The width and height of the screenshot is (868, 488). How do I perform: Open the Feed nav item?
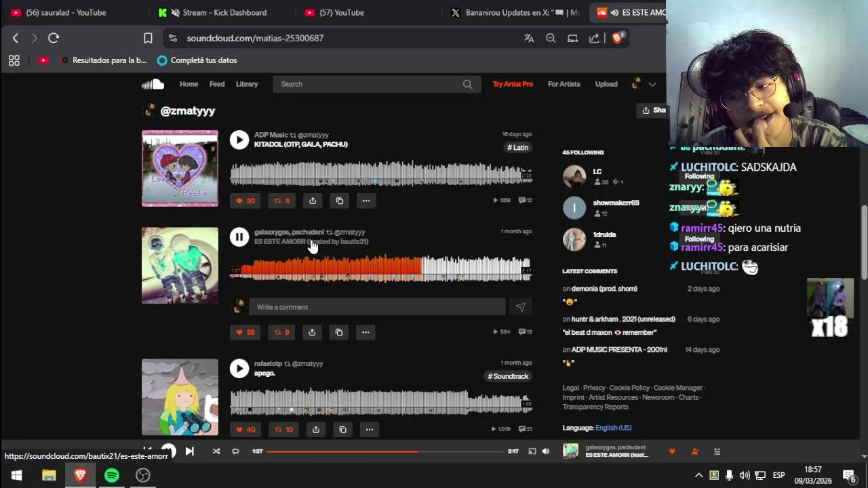[x=217, y=84]
